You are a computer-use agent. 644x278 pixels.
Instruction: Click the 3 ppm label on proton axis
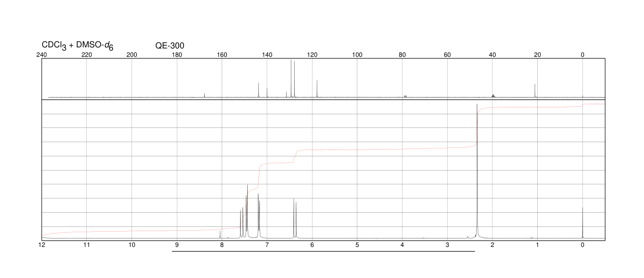(447, 245)
